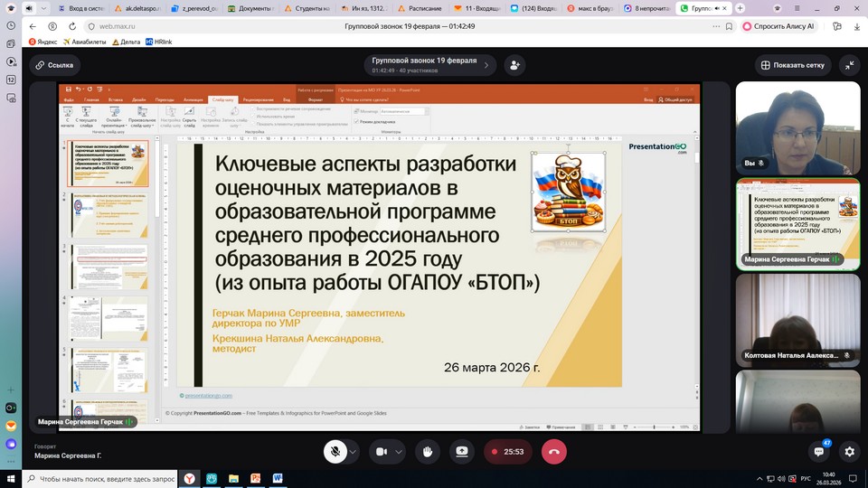The image size is (868, 488).
Task: Start screen sharing from call controls
Action: 462,451
